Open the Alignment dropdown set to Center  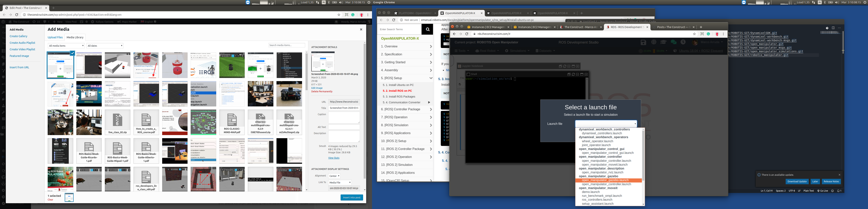[x=334, y=176]
